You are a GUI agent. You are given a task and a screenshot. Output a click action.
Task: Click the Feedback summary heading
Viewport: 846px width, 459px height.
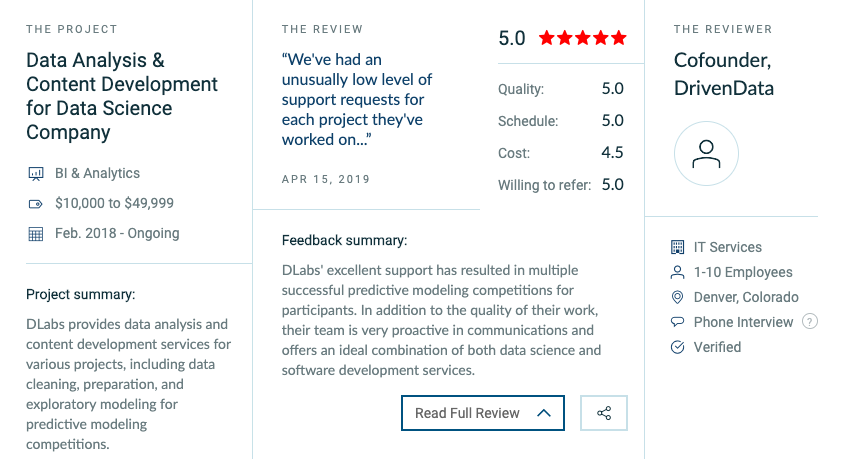pos(344,240)
